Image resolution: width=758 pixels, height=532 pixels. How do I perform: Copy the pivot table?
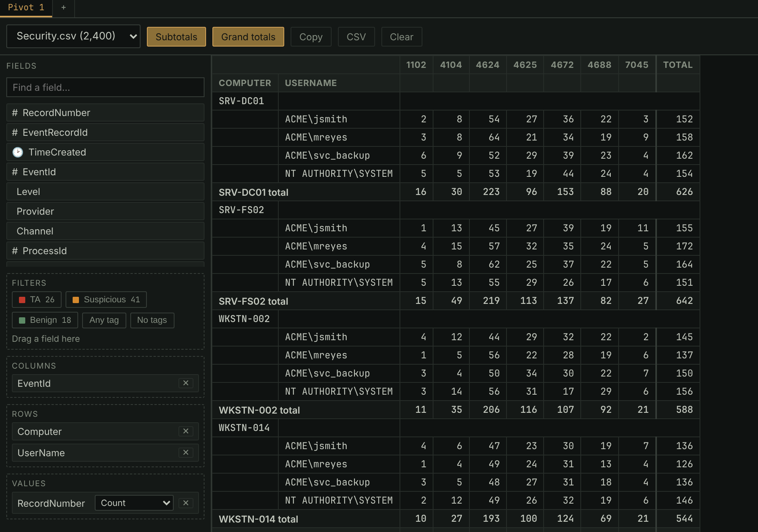click(x=311, y=37)
